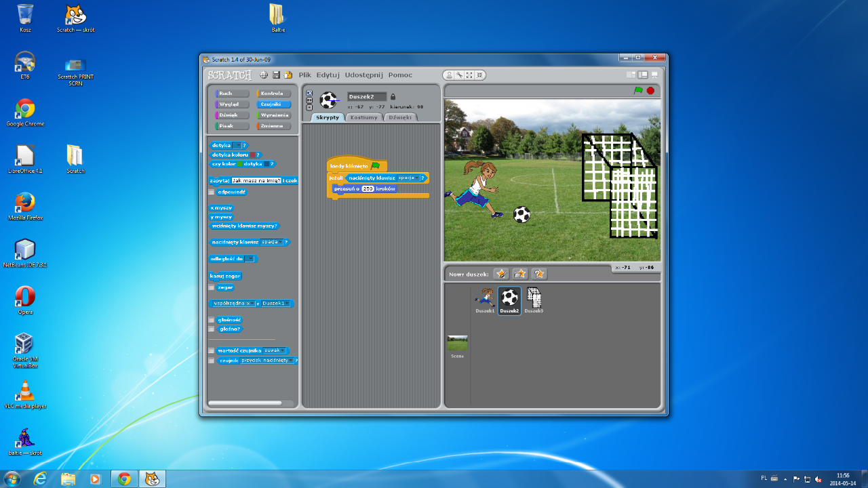Switch to presentation mode
Image resolution: width=868 pixels, height=488 pixels.
pos(654,75)
